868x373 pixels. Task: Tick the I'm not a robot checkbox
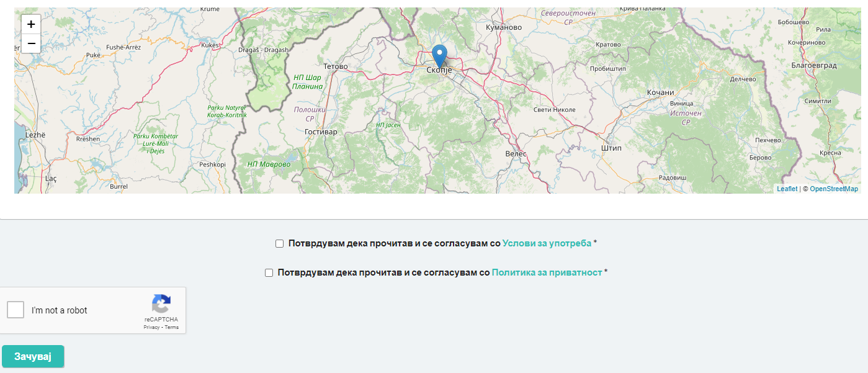[16, 310]
